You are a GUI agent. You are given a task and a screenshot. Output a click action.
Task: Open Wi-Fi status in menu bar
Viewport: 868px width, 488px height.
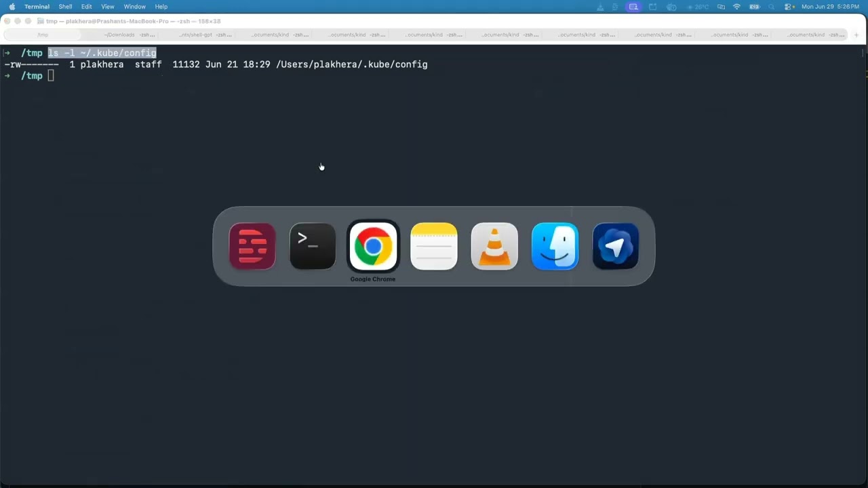point(736,7)
